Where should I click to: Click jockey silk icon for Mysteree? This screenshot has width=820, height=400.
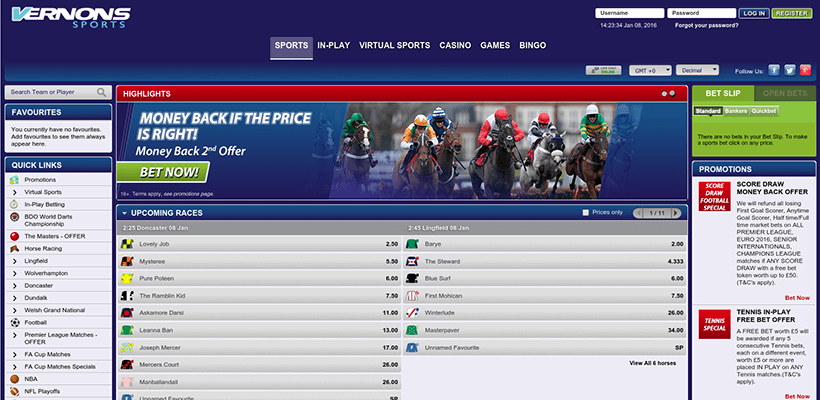tap(127, 261)
